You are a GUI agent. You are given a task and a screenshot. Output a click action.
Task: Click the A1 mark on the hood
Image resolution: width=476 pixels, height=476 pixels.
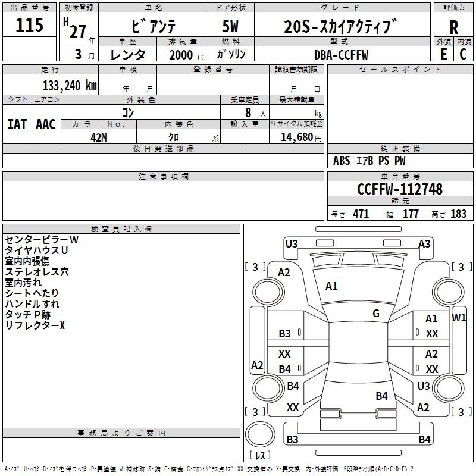[x=331, y=286]
